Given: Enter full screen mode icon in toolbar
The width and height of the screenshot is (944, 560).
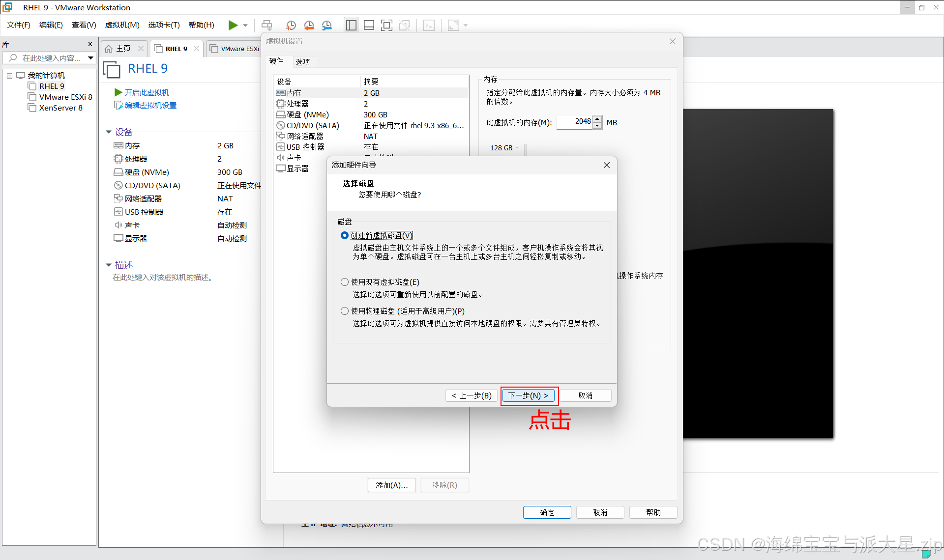Looking at the screenshot, I should tap(387, 25).
